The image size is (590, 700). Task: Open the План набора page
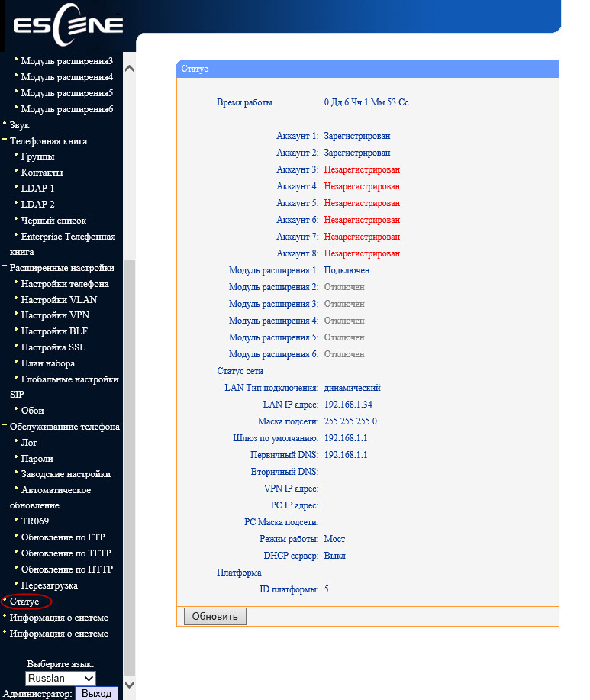[x=48, y=363]
